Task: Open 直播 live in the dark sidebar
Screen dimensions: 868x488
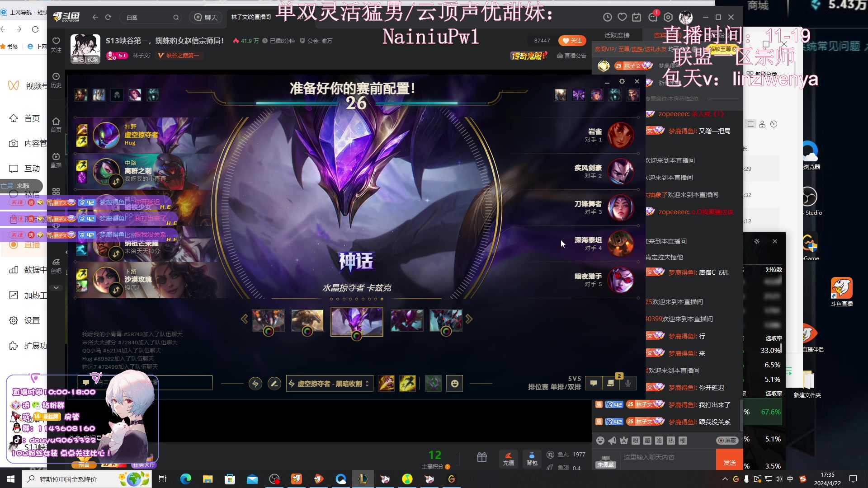Action: coord(56,160)
